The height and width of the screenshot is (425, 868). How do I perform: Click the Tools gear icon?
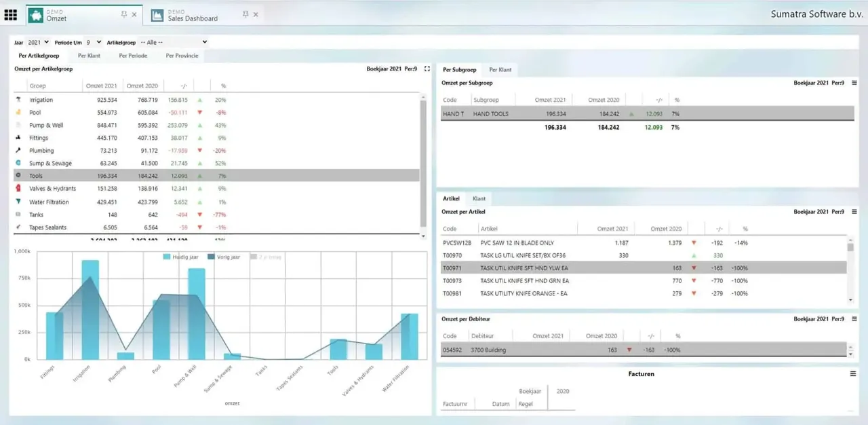pos(18,175)
